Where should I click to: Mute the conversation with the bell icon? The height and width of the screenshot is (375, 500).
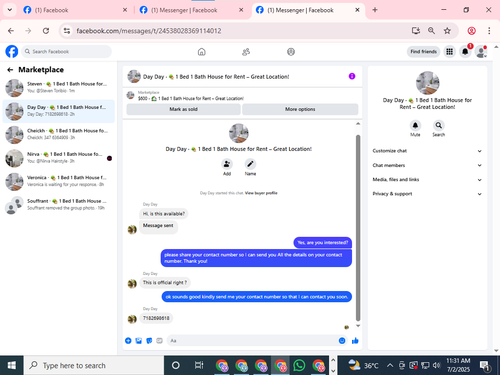pos(415,125)
